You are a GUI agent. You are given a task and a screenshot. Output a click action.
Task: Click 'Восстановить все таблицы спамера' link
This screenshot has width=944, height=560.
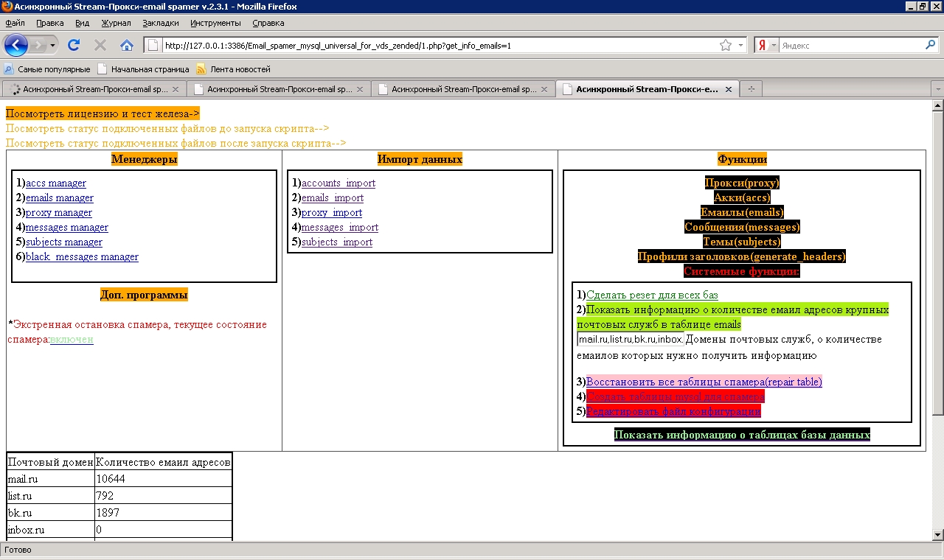click(704, 382)
